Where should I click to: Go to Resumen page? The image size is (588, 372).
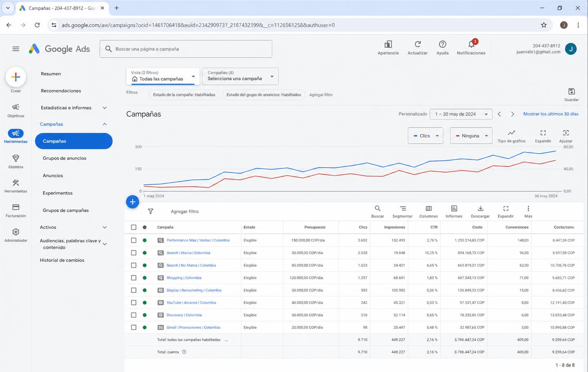coord(51,74)
